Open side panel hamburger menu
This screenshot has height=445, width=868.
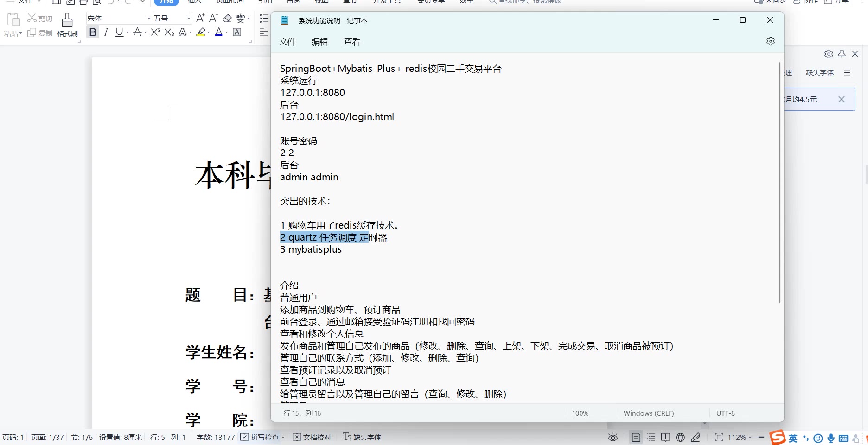pyautogui.click(x=847, y=72)
